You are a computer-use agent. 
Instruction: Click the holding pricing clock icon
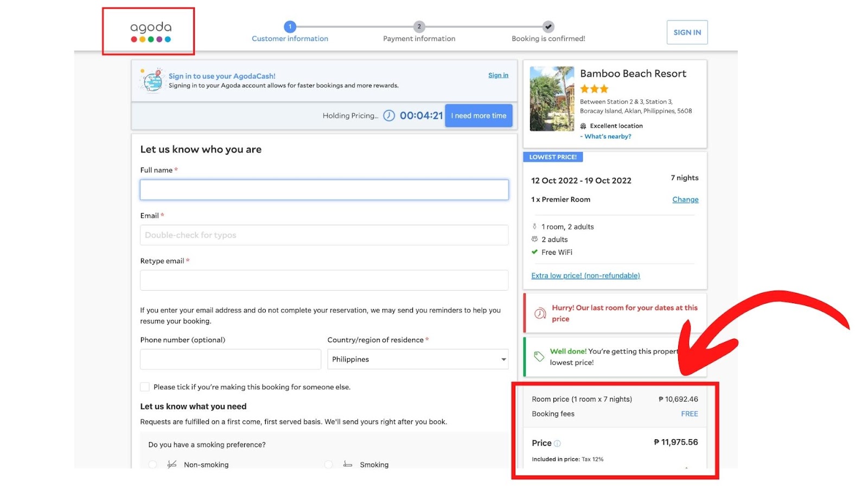389,115
